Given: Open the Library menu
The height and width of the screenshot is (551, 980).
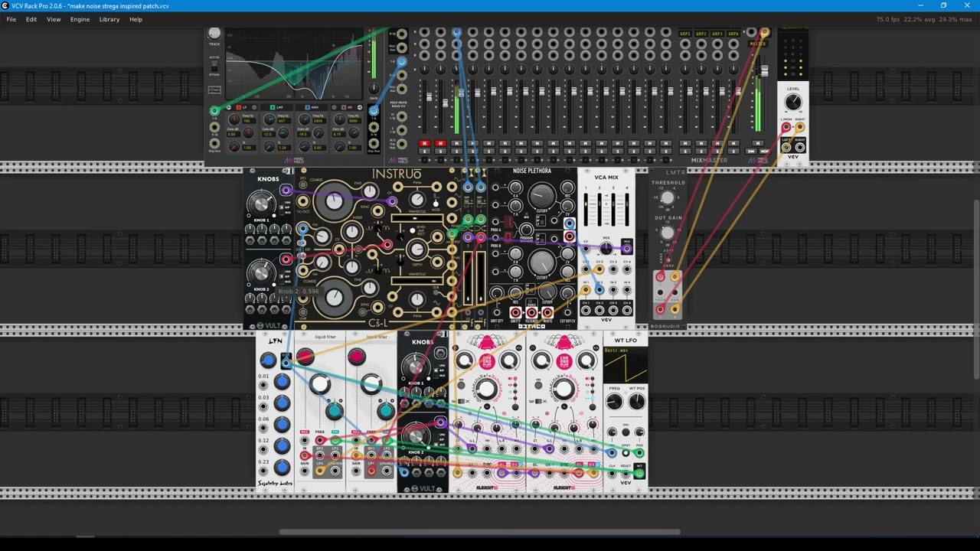Looking at the screenshot, I should pyautogui.click(x=109, y=19).
